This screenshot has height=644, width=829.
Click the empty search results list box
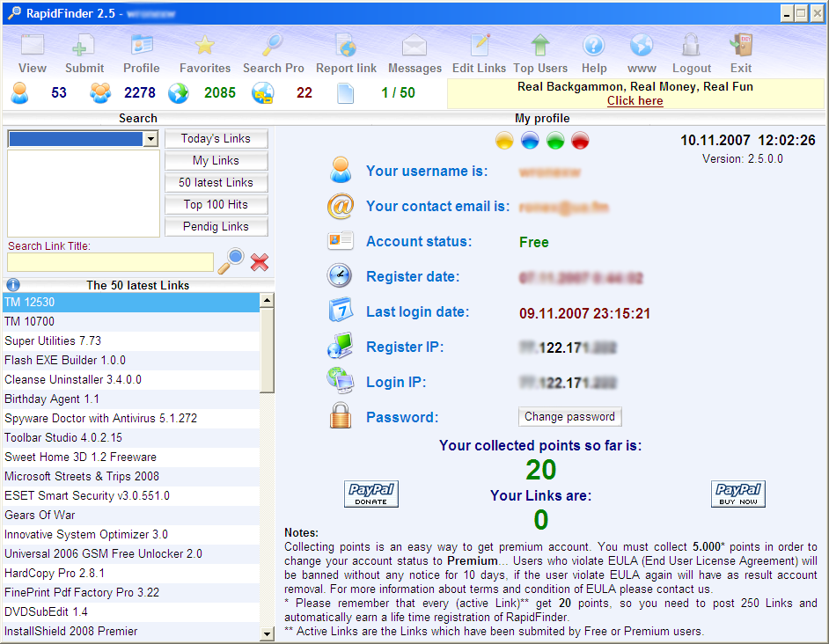(x=84, y=194)
